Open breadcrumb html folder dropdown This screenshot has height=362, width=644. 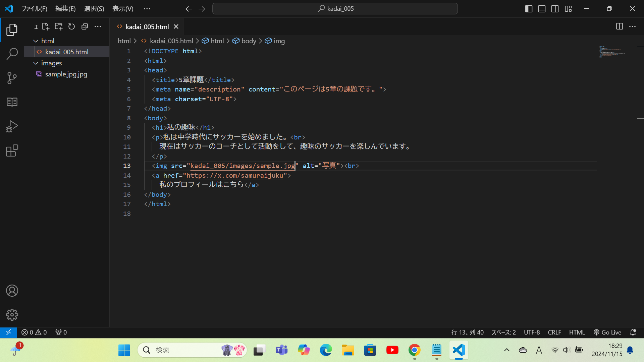tap(124, 41)
